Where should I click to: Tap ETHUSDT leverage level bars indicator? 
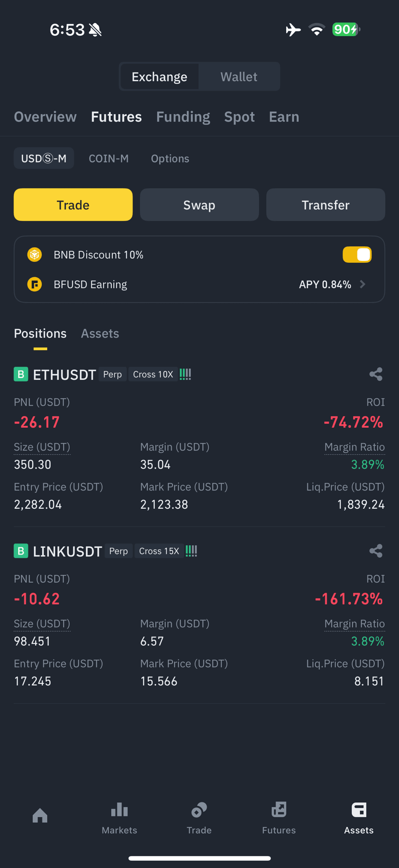coord(186,374)
